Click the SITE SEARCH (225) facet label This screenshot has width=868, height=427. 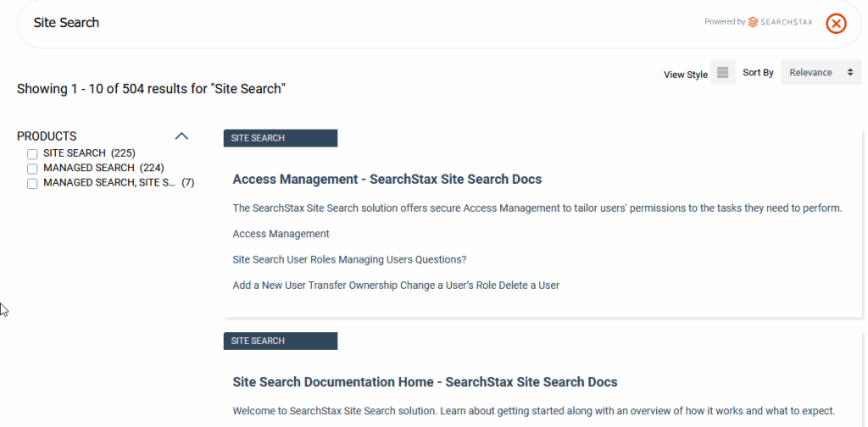click(89, 153)
